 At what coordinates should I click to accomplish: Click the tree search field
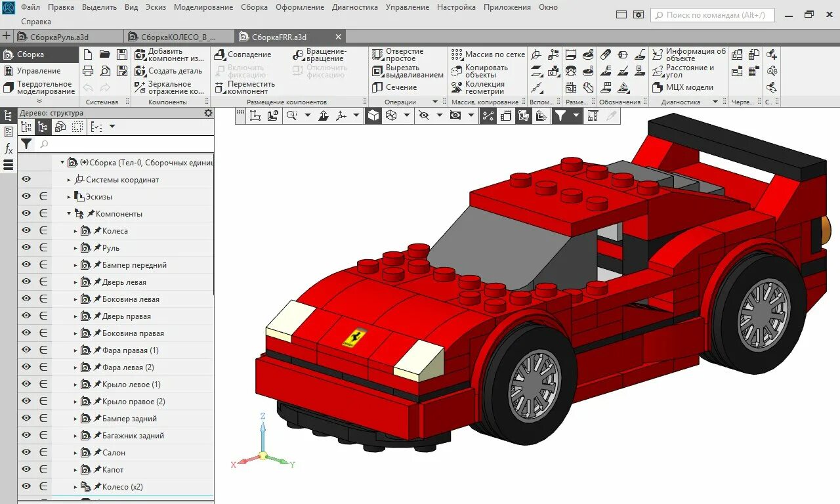point(125,144)
